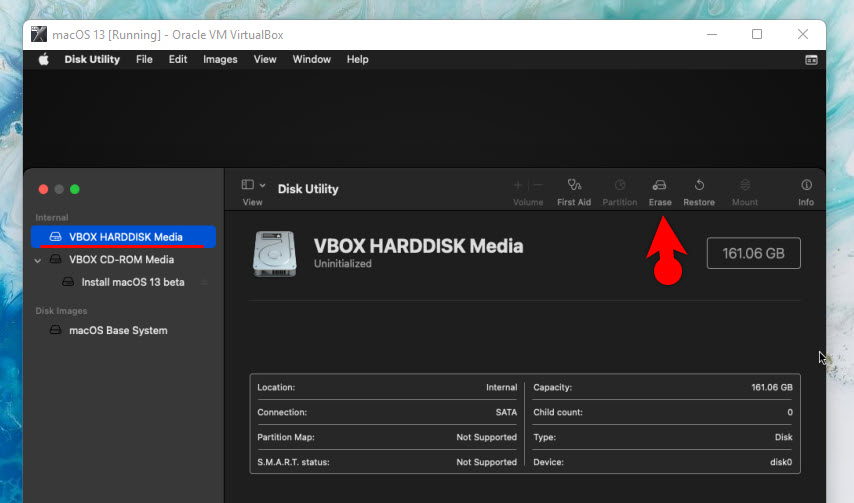Click the Location: Internal row

[x=387, y=387]
